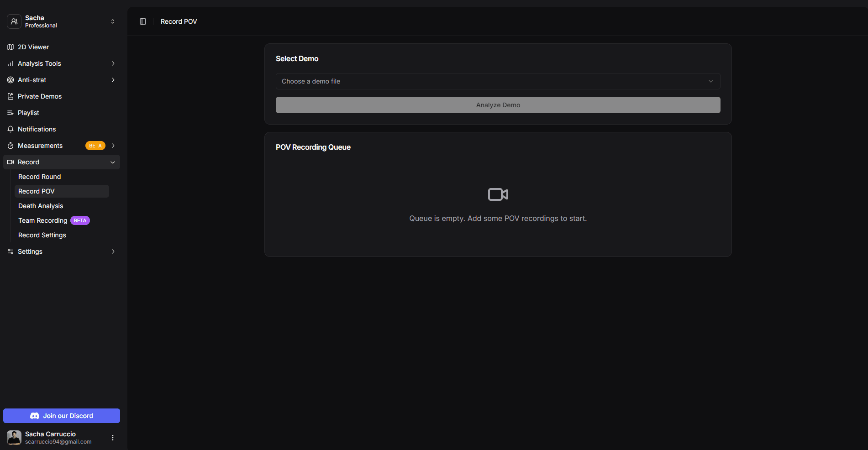Open the Record Round page

40,177
